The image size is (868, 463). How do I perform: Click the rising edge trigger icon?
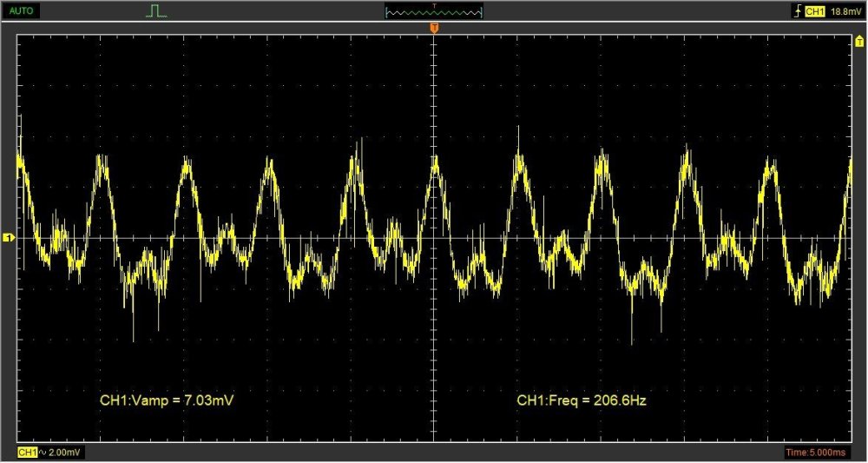(x=798, y=11)
